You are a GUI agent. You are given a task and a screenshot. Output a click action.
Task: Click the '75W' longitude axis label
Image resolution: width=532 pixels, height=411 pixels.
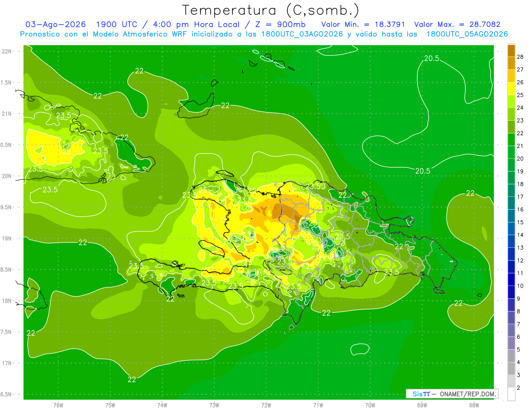pos(110,405)
